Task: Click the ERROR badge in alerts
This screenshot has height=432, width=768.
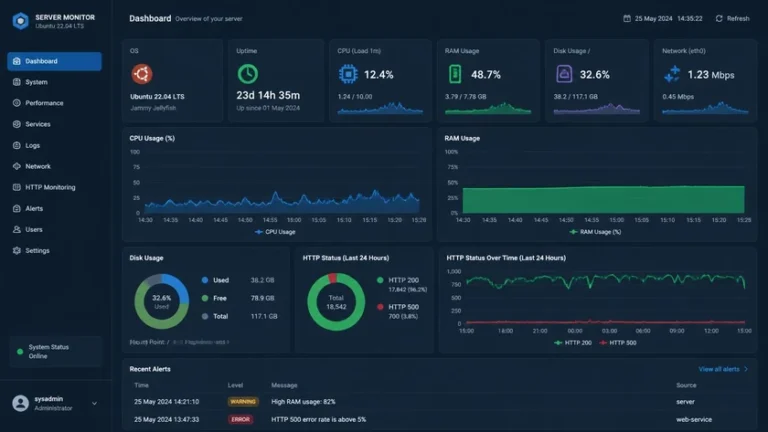Action: click(240, 420)
